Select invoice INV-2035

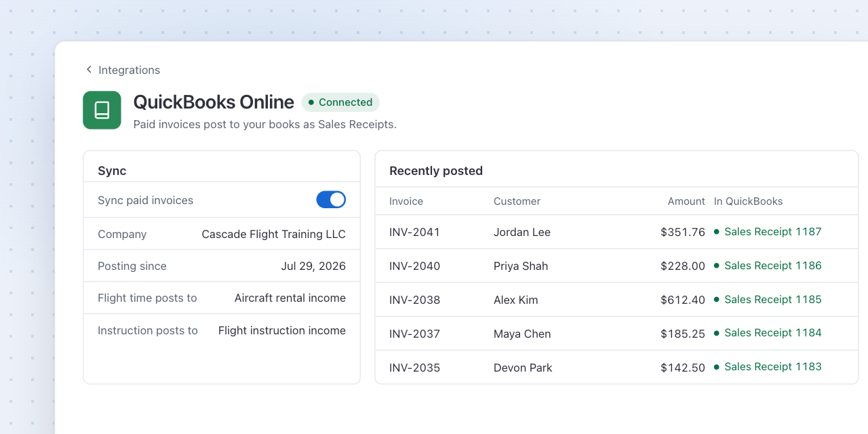click(414, 368)
